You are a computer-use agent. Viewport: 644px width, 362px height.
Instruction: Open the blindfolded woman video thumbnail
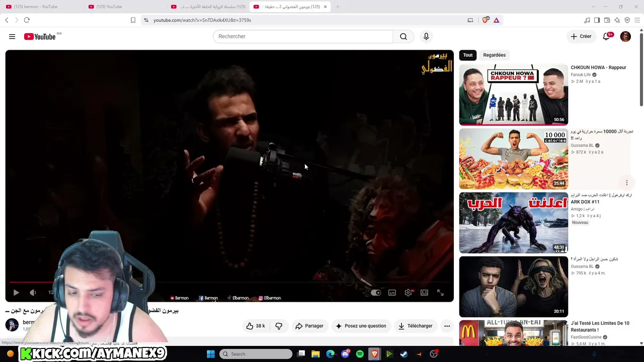point(513,287)
